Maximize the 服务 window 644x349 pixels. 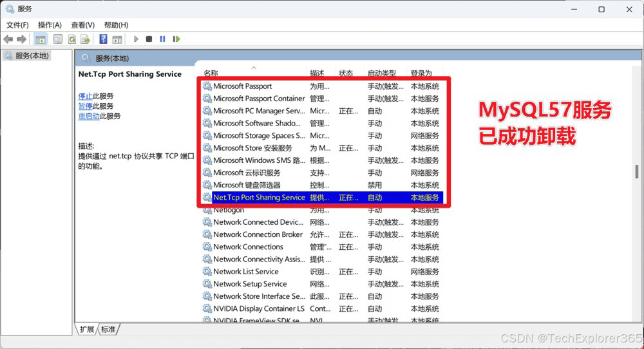601,9
